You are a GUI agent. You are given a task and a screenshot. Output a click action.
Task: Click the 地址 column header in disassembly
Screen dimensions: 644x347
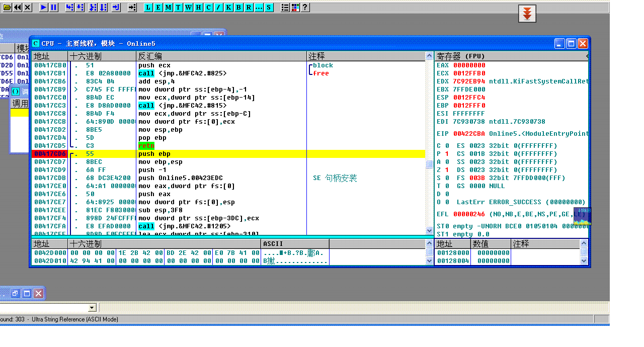point(50,56)
